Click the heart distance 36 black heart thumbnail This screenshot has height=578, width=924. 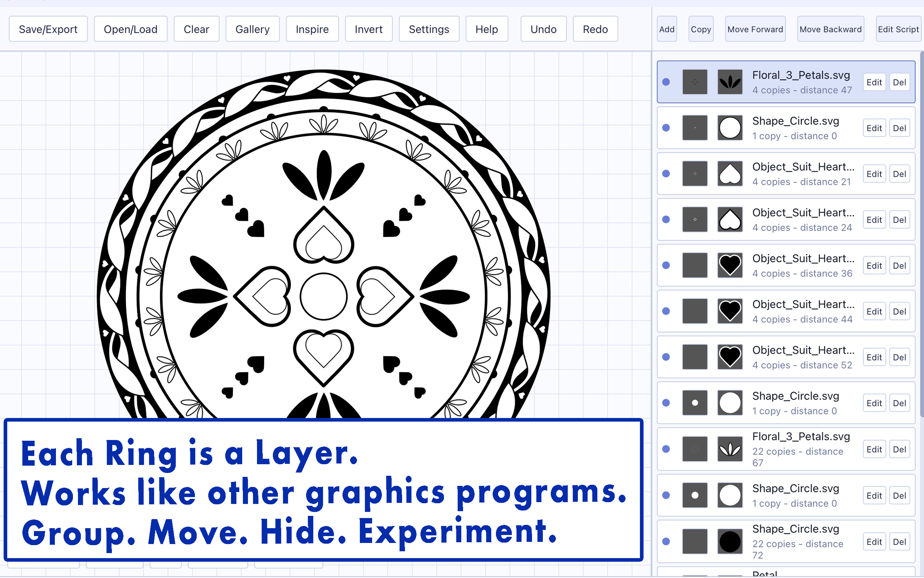(730, 265)
